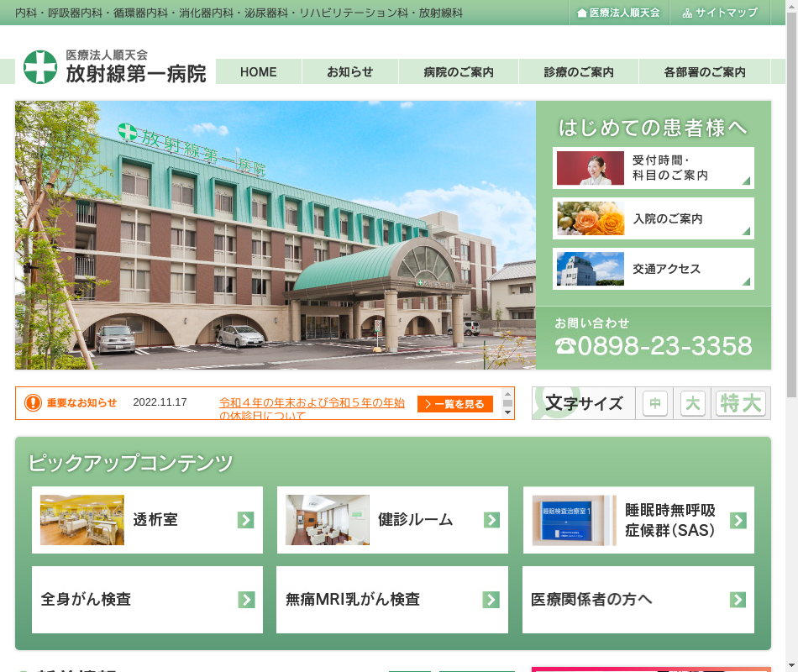Click the home icon beside 医療法人順天会
This screenshot has height=672, width=798.
[x=582, y=13]
